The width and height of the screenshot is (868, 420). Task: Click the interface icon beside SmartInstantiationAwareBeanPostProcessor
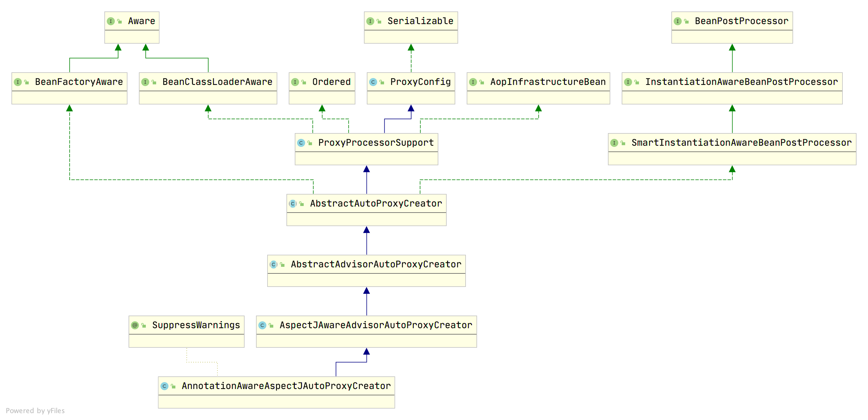(614, 143)
